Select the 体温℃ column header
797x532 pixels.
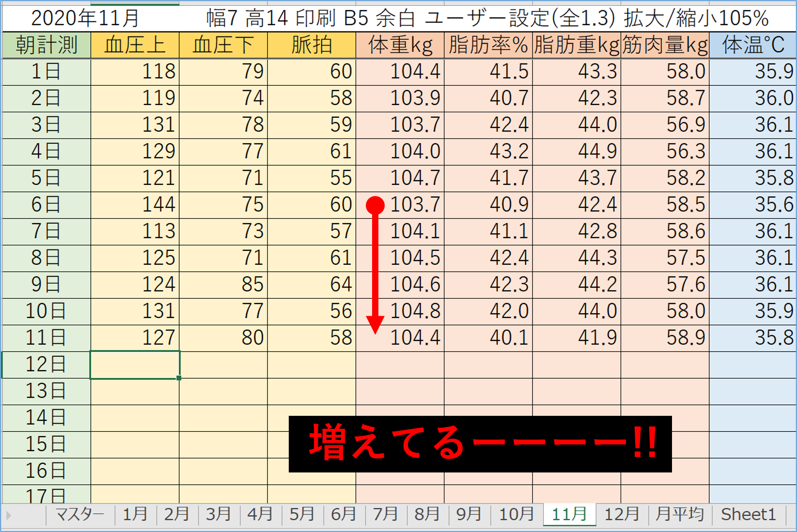pyautogui.click(x=753, y=45)
